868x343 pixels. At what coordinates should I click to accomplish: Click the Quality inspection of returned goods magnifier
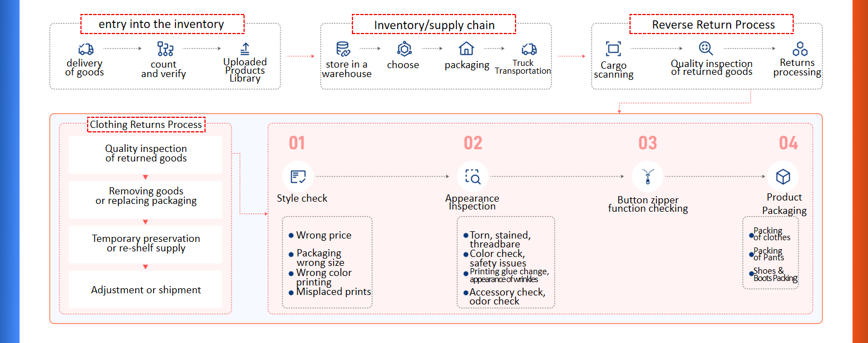(x=705, y=48)
